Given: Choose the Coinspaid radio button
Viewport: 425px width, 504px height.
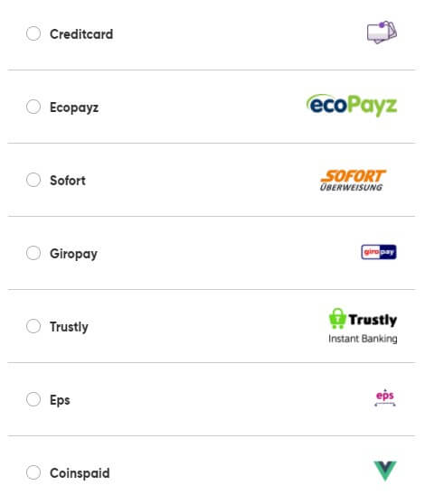Looking at the screenshot, I should coord(33,472).
